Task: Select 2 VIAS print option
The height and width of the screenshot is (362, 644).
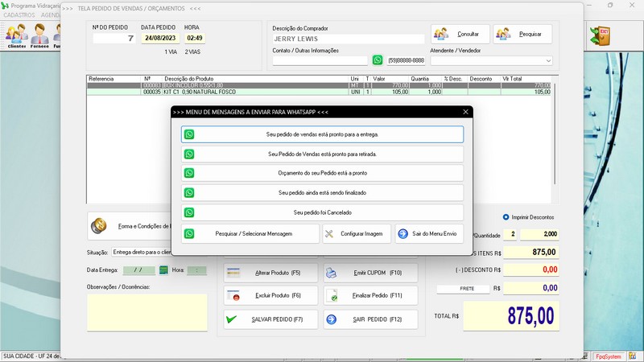Action: pos(192,52)
